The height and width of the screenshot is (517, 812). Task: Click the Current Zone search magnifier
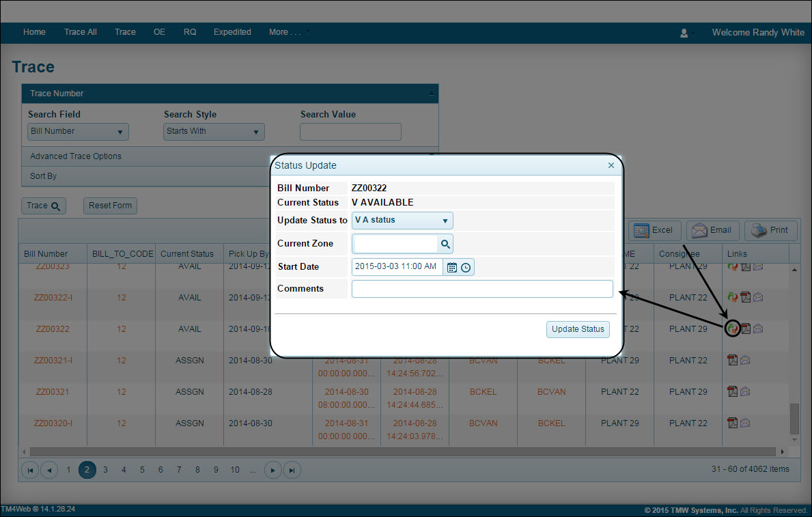pyautogui.click(x=445, y=244)
